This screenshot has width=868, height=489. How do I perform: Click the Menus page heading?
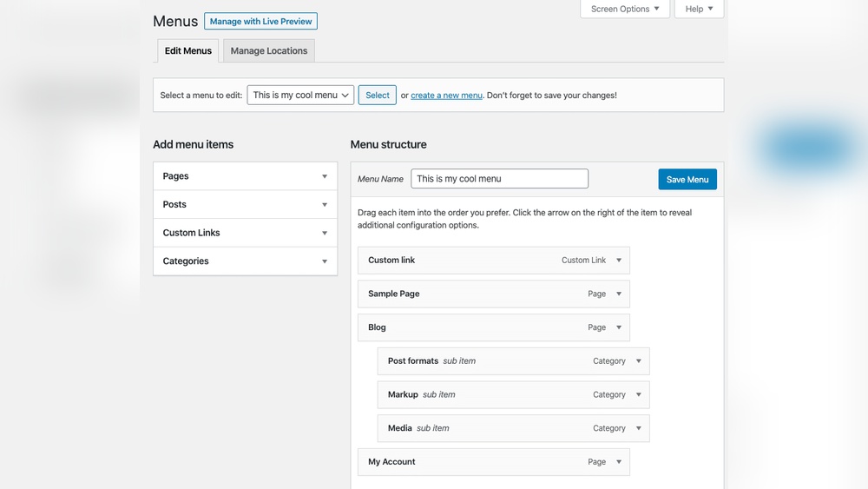(175, 21)
